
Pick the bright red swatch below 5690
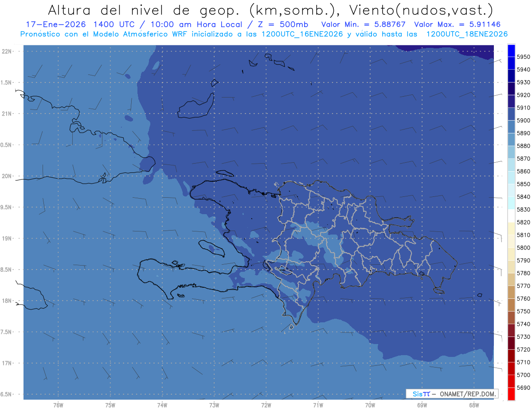511,394
